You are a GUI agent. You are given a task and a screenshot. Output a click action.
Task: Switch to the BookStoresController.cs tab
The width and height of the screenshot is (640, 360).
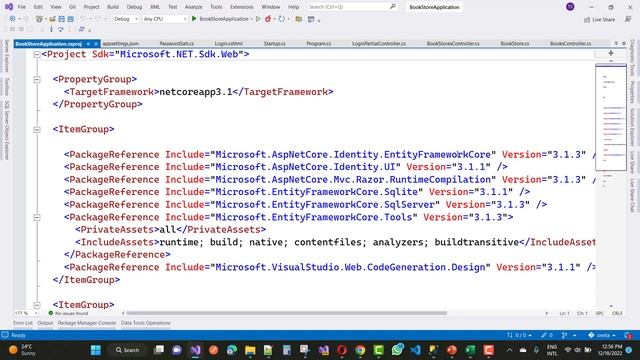click(453, 44)
